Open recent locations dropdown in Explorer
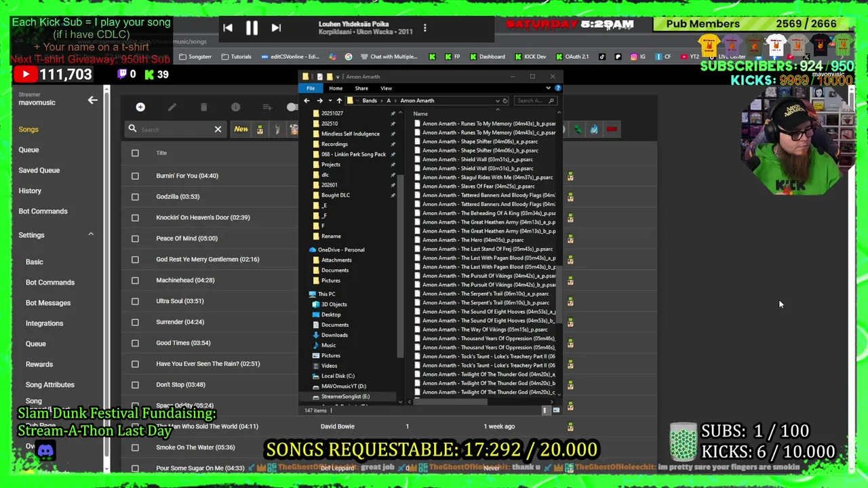 (329, 101)
